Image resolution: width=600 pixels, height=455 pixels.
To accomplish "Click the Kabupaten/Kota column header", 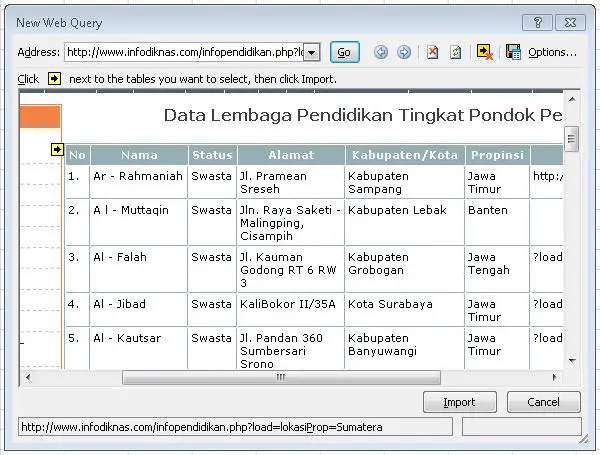I will tap(404, 155).
